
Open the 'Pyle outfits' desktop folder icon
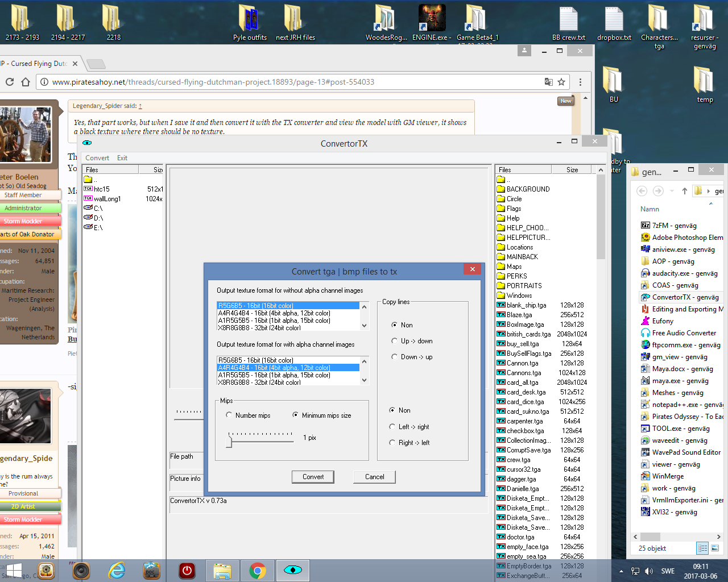(x=250, y=22)
